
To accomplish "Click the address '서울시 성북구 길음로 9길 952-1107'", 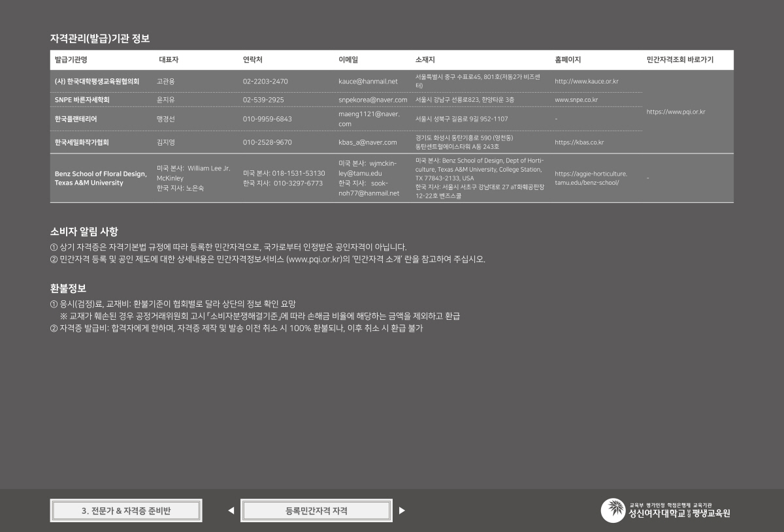I will click(461, 119).
